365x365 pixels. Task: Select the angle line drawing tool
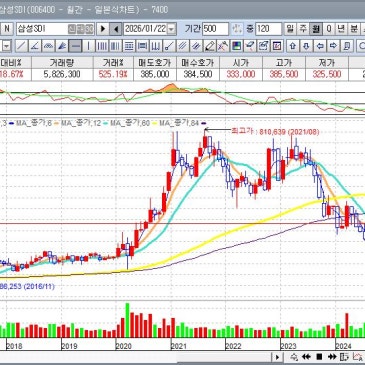(35, 46)
